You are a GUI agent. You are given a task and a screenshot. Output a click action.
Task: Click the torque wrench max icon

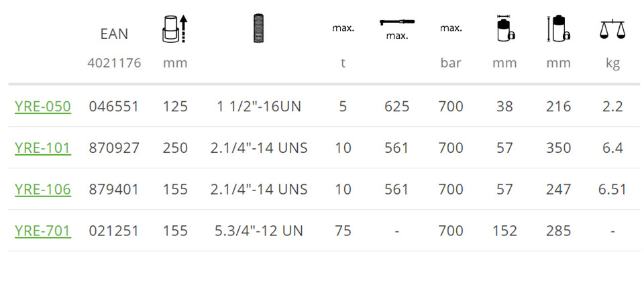click(397, 29)
